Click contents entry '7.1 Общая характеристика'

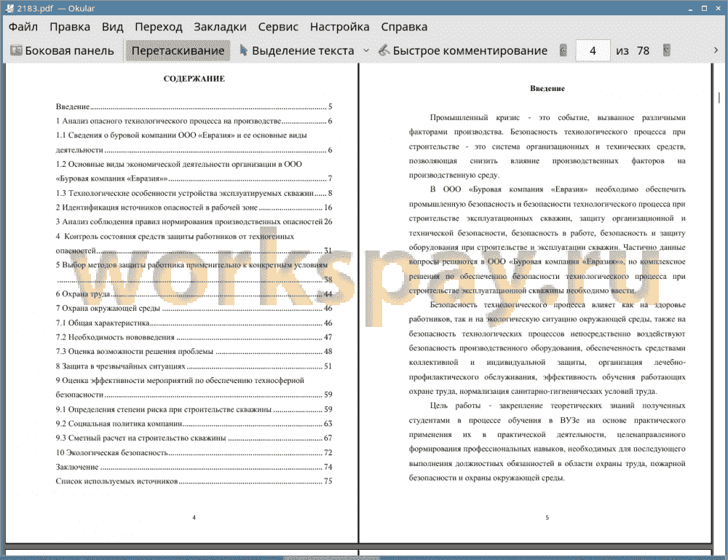click(x=194, y=323)
